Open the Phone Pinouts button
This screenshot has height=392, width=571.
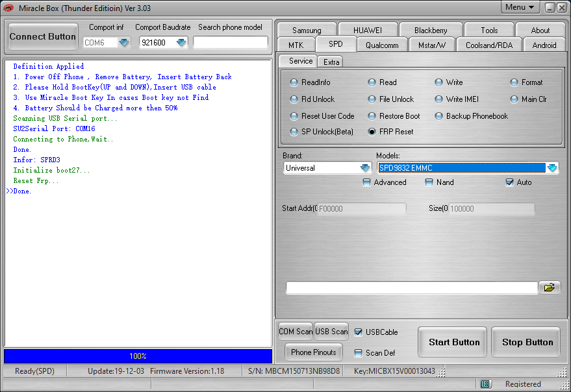click(314, 352)
